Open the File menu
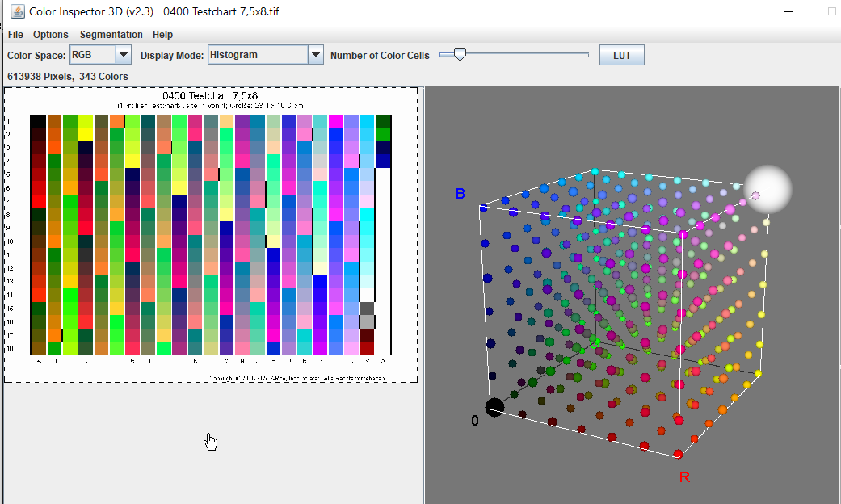Image resolution: width=841 pixels, height=504 pixels. 15,35
